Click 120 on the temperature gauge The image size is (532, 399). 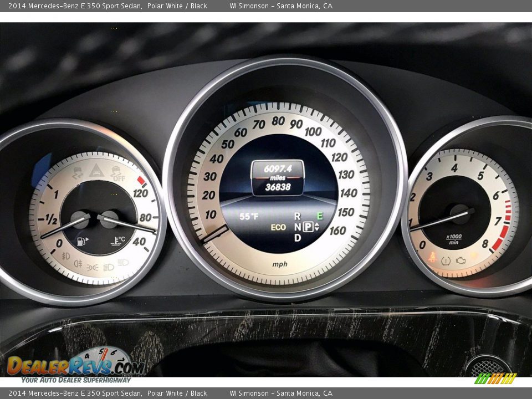(x=140, y=193)
